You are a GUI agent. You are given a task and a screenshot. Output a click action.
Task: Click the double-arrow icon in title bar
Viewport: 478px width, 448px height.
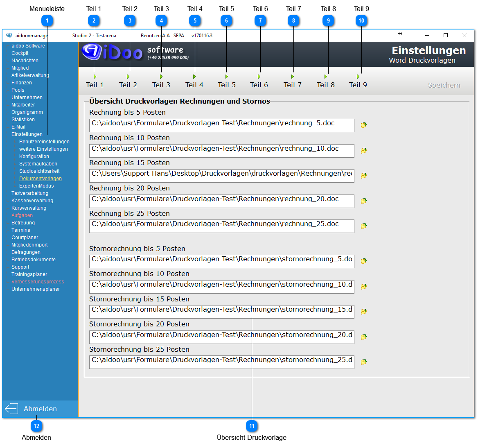click(x=400, y=34)
